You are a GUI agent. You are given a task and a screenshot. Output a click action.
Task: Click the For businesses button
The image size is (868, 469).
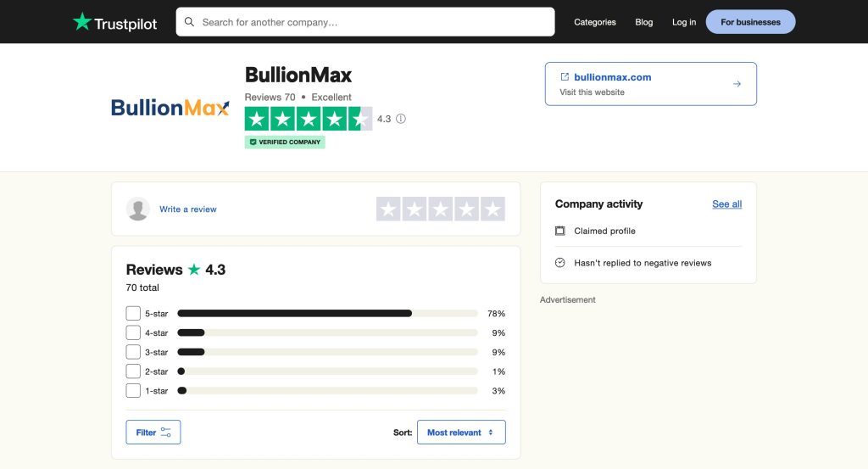coord(750,22)
